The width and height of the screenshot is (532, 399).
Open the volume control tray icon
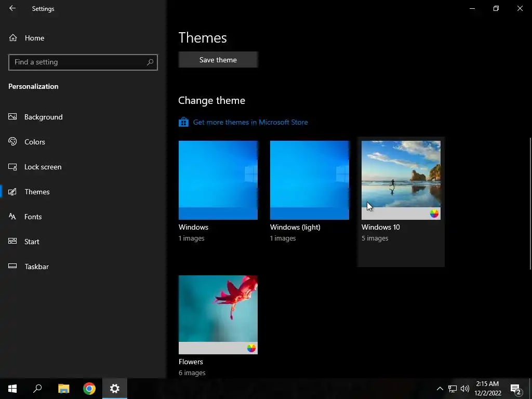[465, 389]
